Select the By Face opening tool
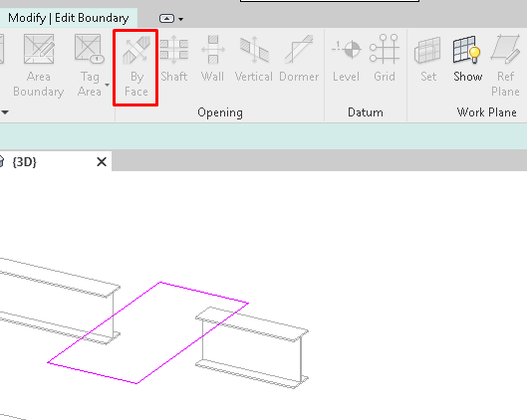Viewport: 527px width, 420px height. 136,68
